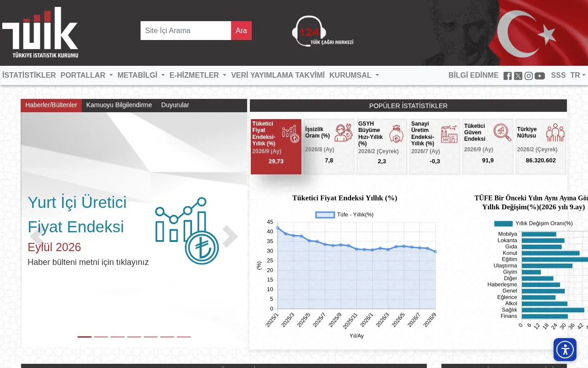
Task: Select Sanayi Üretim Endeksi-Yıllık card
Action: 435,147
